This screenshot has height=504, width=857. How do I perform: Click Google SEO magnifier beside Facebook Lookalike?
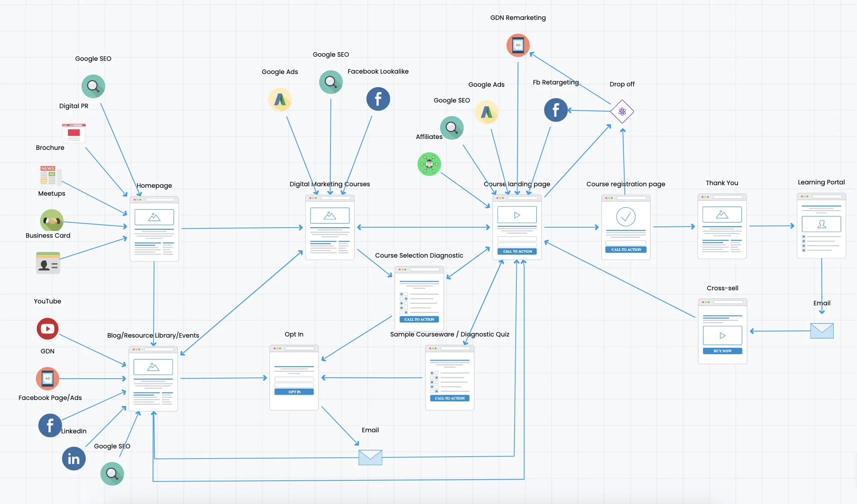331,82
